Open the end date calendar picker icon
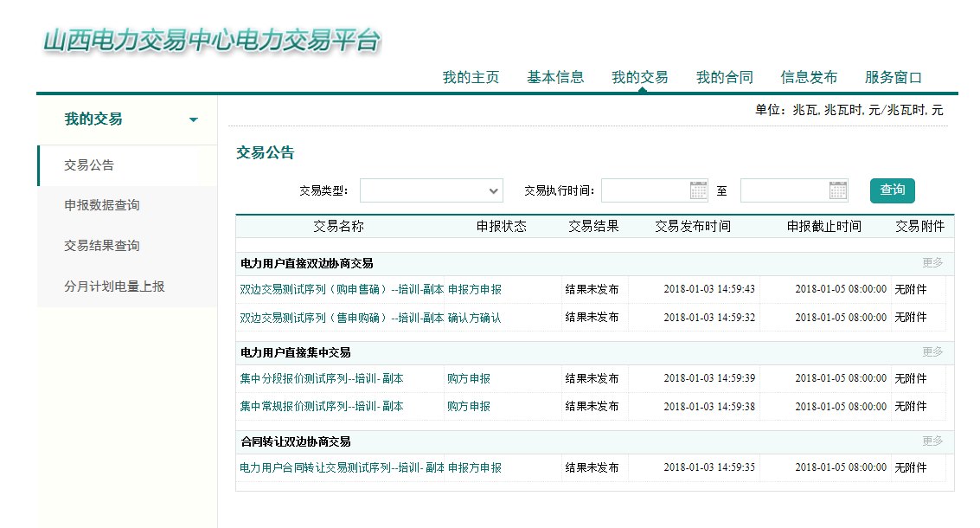This screenshot has width=980, height=528. (x=837, y=190)
